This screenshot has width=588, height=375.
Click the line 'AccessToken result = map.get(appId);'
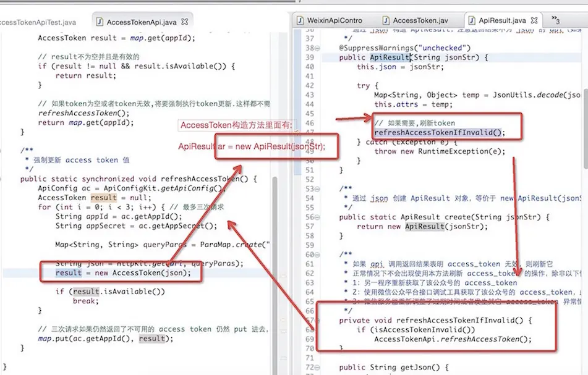[117, 38]
